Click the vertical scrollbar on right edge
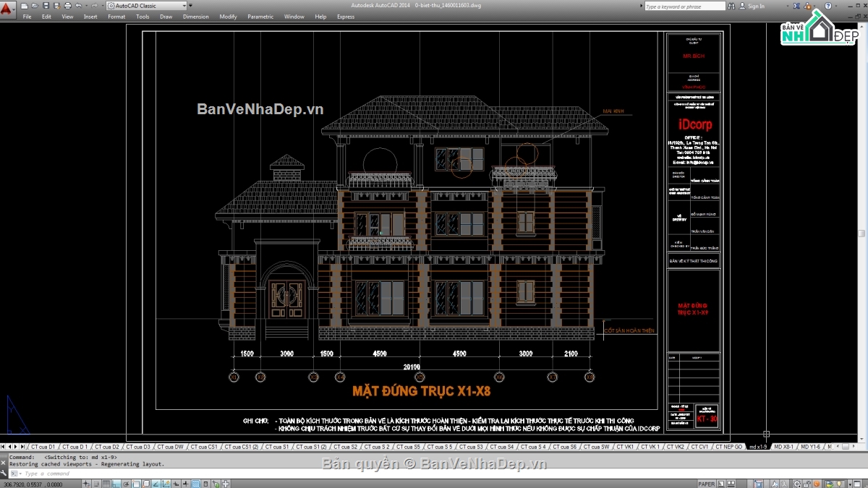Image resolution: width=868 pixels, height=488 pixels. coord(861,233)
